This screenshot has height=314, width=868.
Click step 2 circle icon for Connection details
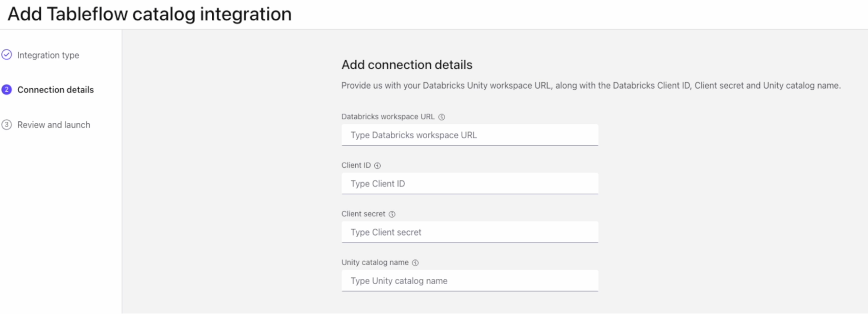pyautogui.click(x=7, y=89)
